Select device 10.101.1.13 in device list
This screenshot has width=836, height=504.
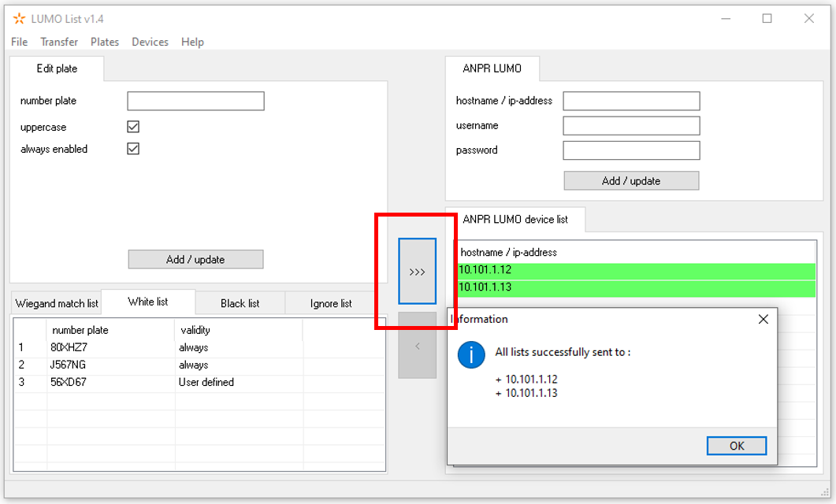tap(636, 287)
